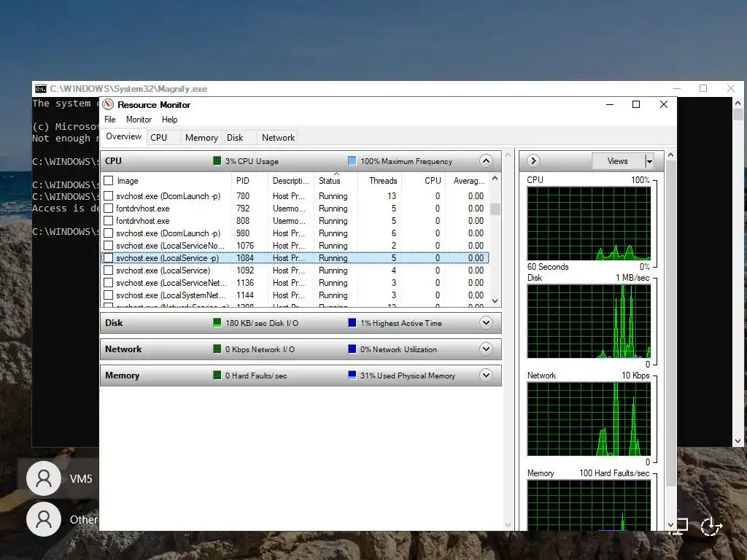Click the Views button

(x=617, y=161)
